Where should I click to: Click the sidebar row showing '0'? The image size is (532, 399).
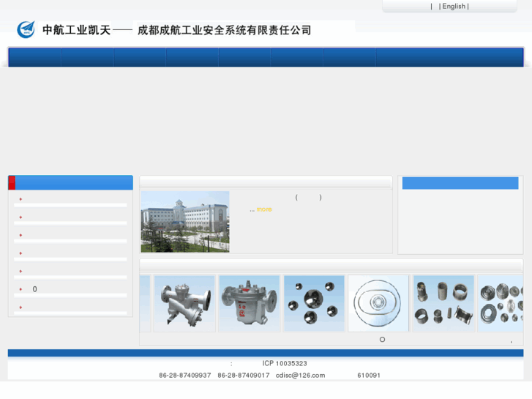pos(70,289)
